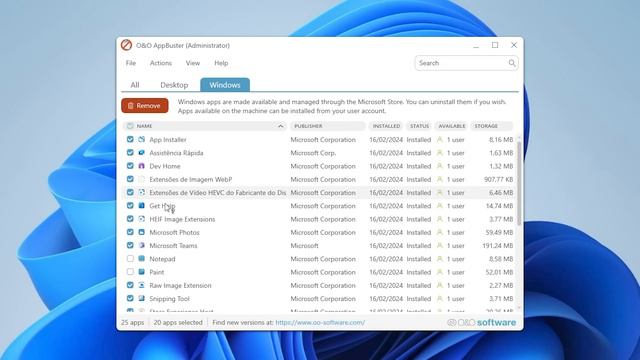
Task: Toggle select-all checkbox in the Name header
Action: coord(130,126)
